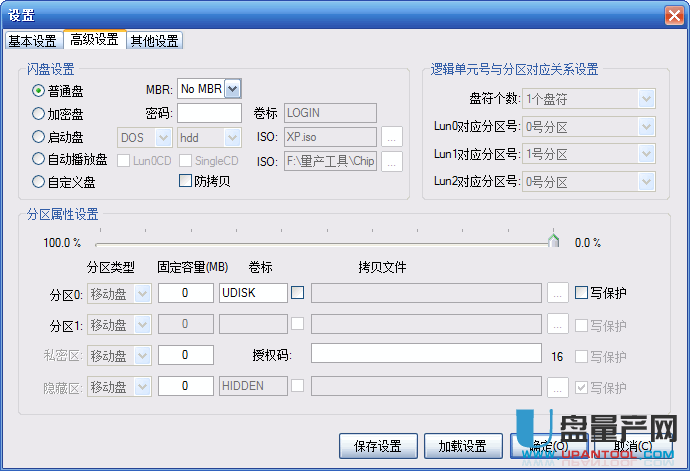Open the MBR dropdown list
This screenshot has height=471, width=690.
pyautogui.click(x=233, y=89)
